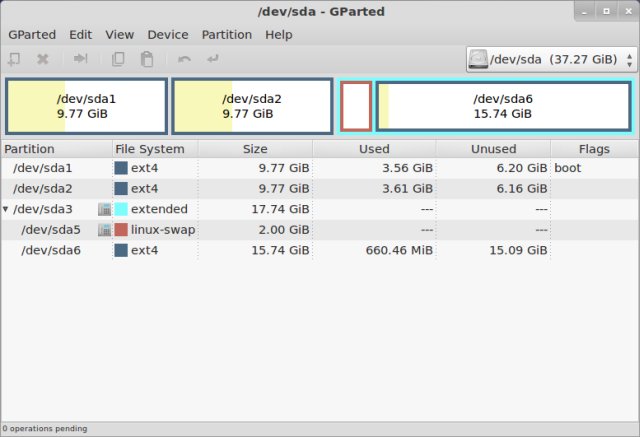
Task: Open the View menu
Action: point(120,35)
